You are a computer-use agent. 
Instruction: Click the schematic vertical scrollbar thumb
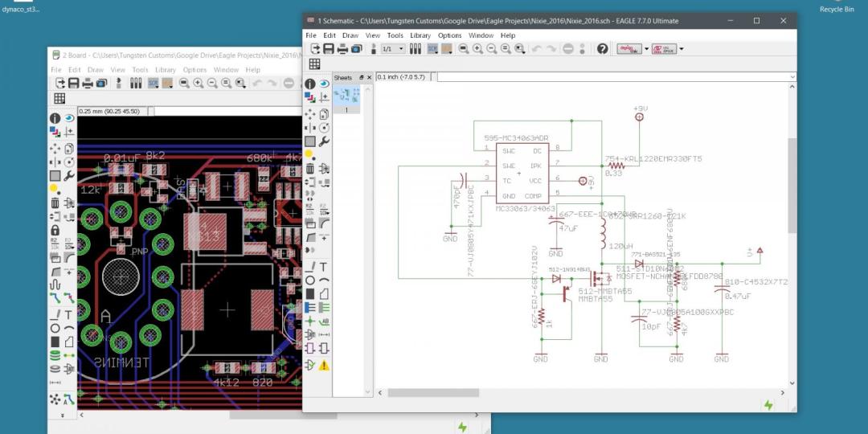click(x=792, y=186)
